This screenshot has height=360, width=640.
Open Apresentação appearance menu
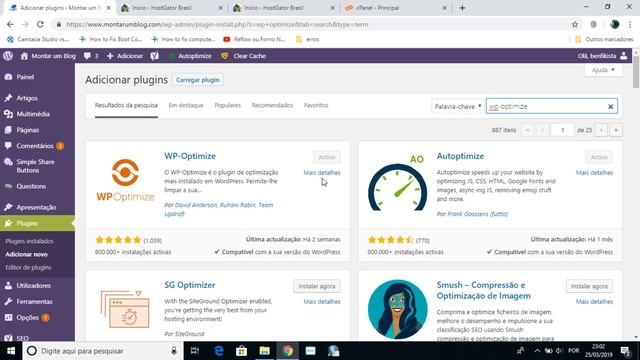pyautogui.click(x=37, y=207)
